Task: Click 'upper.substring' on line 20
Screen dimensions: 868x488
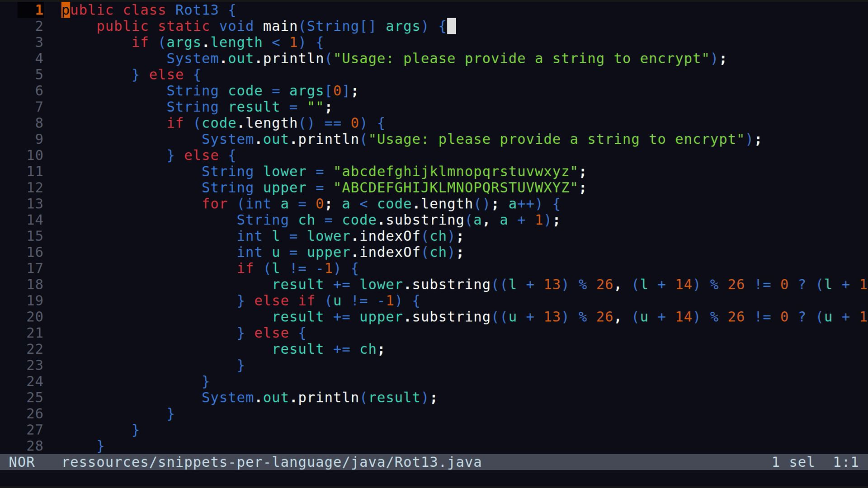Action: pyautogui.click(x=425, y=317)
